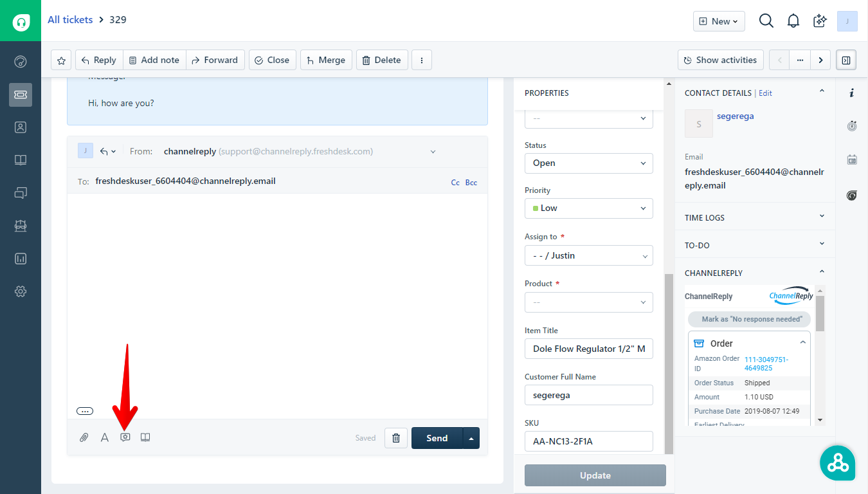Click the floating green app launcher
Screen dimensions: 868x494
click(x=838, y=462)
